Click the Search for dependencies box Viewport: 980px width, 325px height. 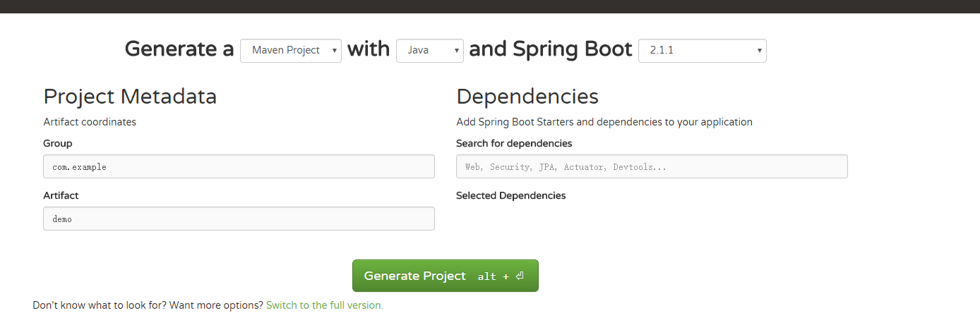(651, 166)
